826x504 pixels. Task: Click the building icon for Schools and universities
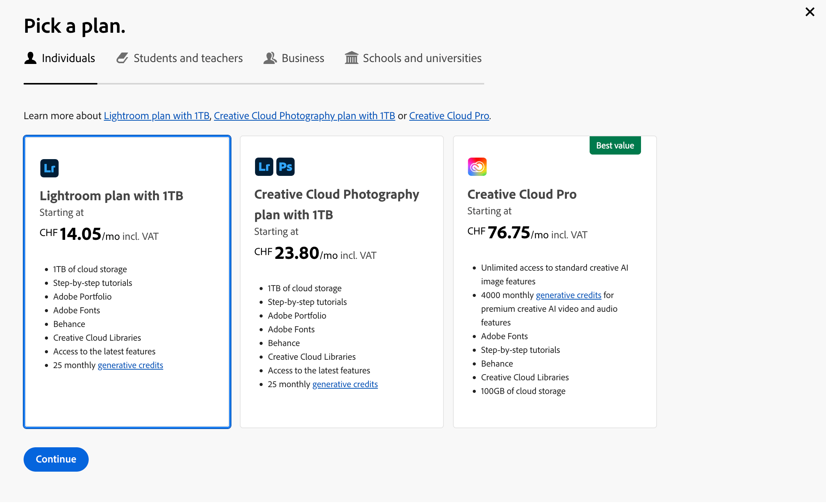351,58
